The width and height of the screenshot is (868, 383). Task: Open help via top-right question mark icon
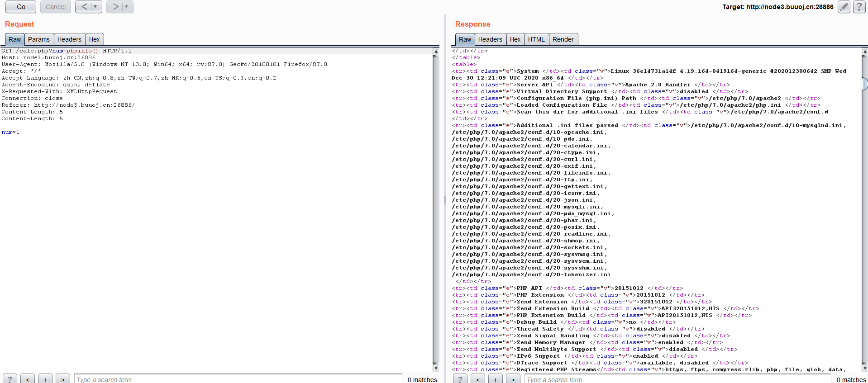(859, 7)
